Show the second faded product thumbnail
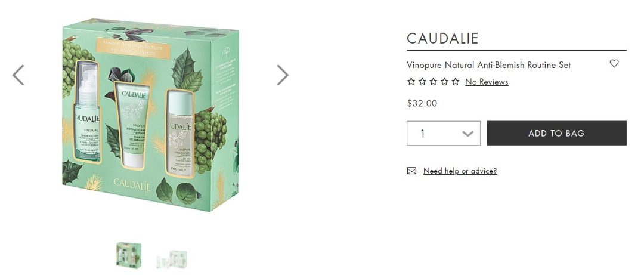Image resolution: width=644 pixels, height=275 pixels. pos(172,259)
